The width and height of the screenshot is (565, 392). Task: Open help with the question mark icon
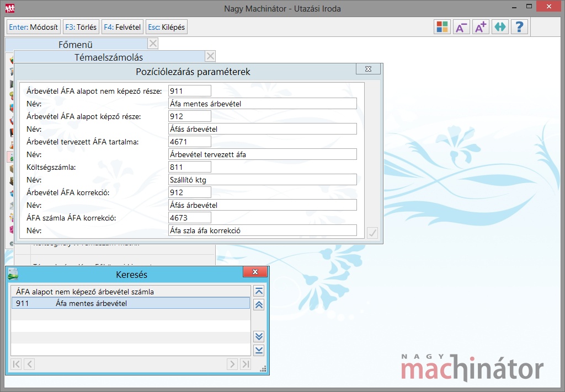519,27
